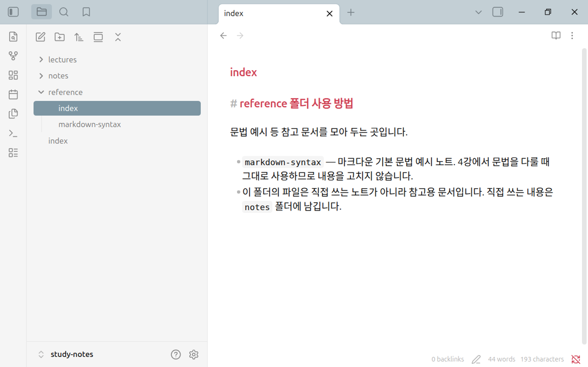Open the quick switcher ribbon icon

(x=13, y=37)
